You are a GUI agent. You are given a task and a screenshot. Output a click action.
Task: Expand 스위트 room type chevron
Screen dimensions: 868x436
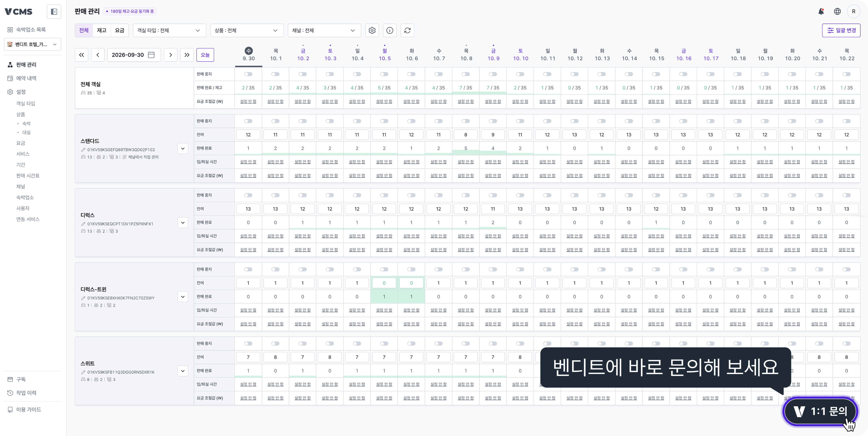(x=183, y=371)
